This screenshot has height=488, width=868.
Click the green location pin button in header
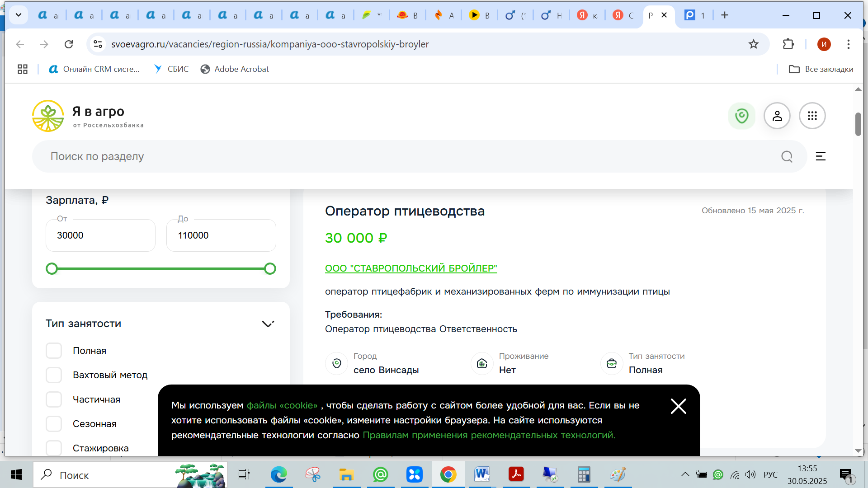tap(741, 116)
